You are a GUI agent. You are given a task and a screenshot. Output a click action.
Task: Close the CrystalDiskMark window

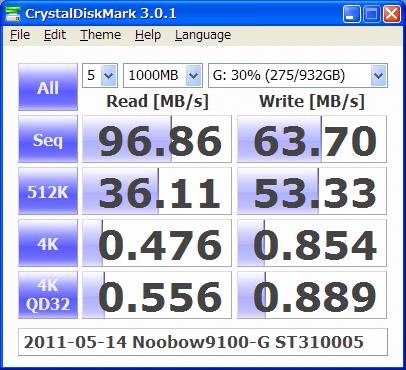click(392, 14)
